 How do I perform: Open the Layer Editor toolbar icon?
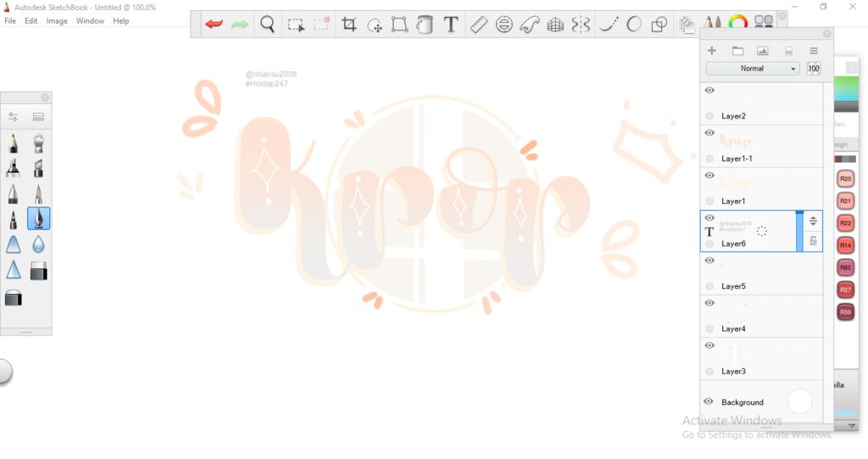[687, 25]
